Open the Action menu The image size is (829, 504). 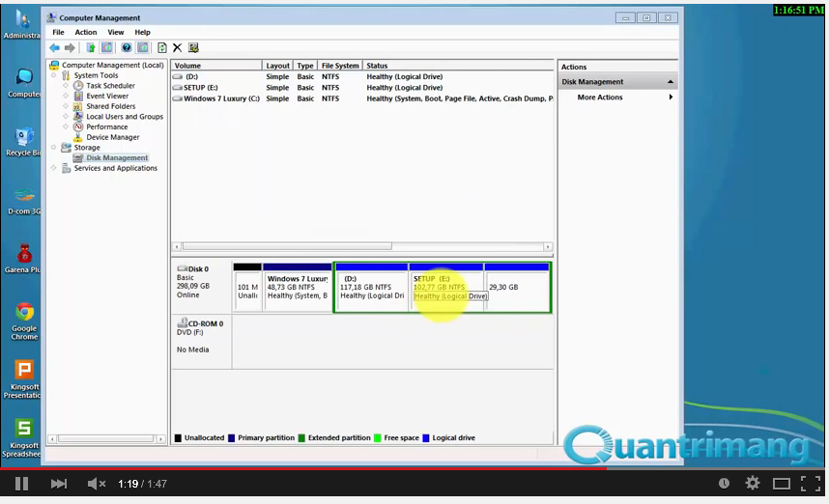pos(86,32)
